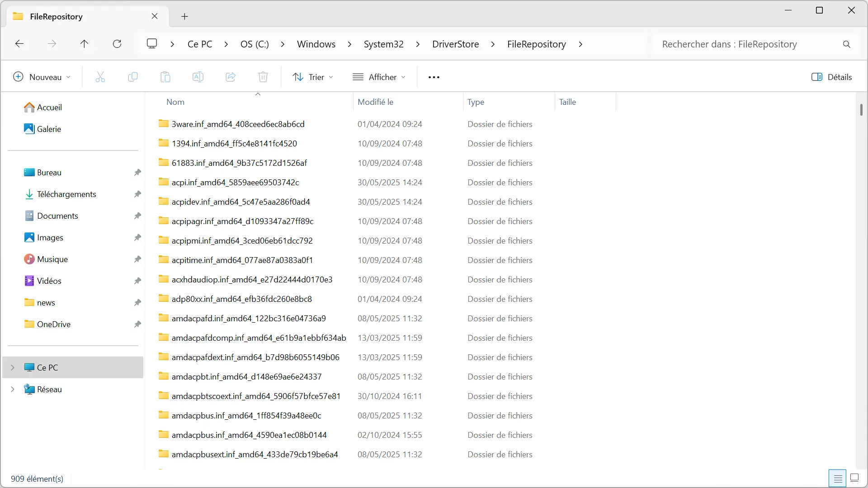This screenshot has height=488, width=868.
Task: Select folder 3ware.inf_amd64_408ceed6ec8ab6cd
Action: (238, 124)
